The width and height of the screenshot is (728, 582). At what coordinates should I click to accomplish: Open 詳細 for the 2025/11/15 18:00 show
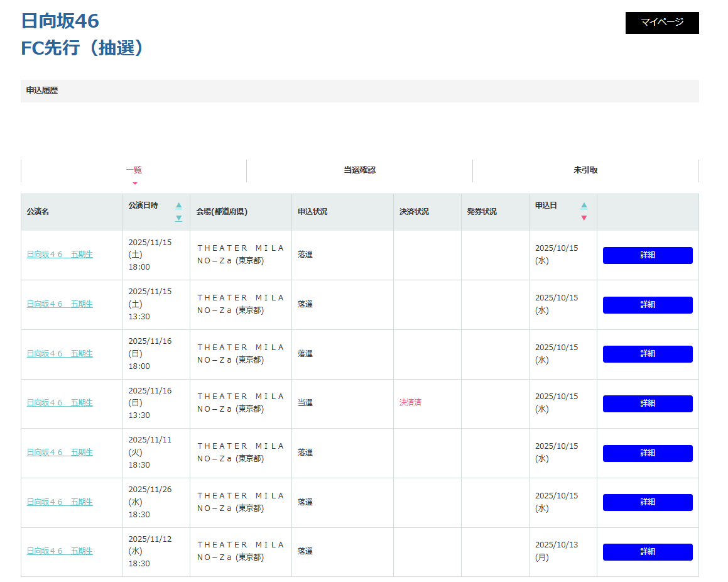(648, 255)
